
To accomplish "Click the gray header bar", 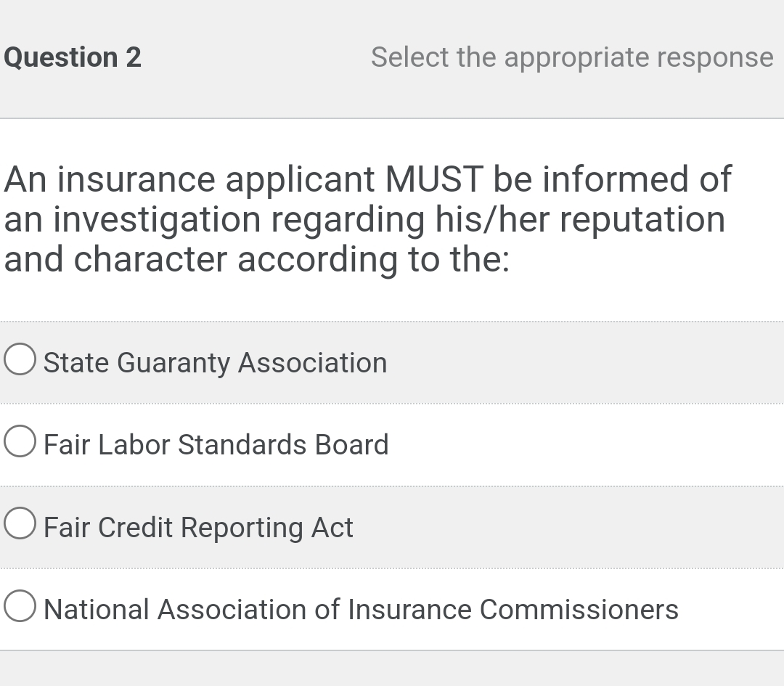I will [x=392, y=58].
